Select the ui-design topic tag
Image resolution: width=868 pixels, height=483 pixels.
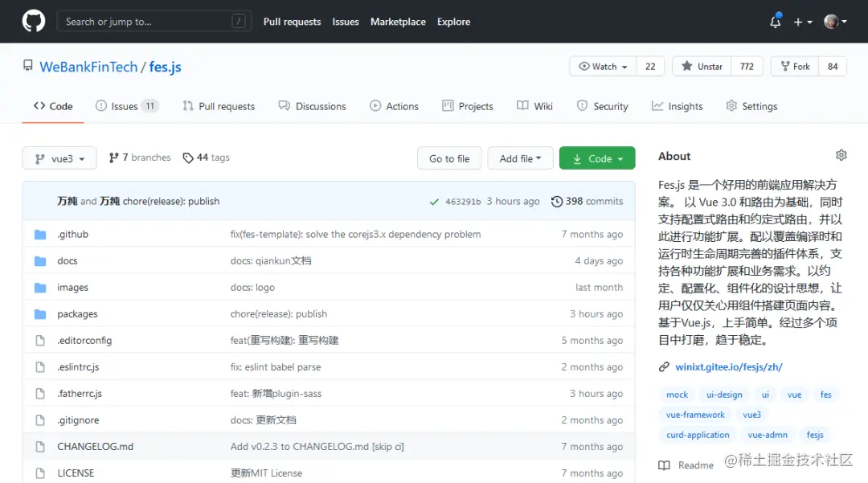coord(724,395)
